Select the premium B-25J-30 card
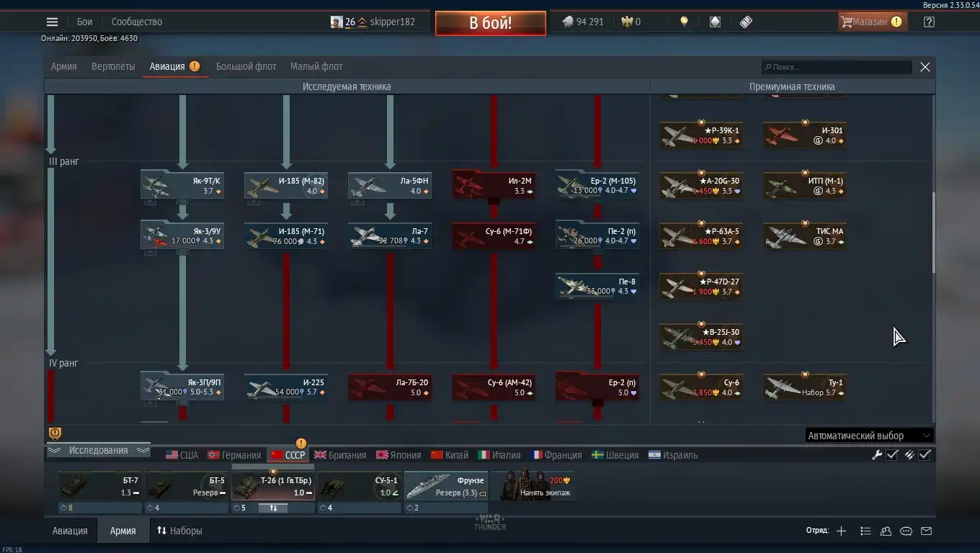This screenshot has height=553, width=980. pos(701,336)
